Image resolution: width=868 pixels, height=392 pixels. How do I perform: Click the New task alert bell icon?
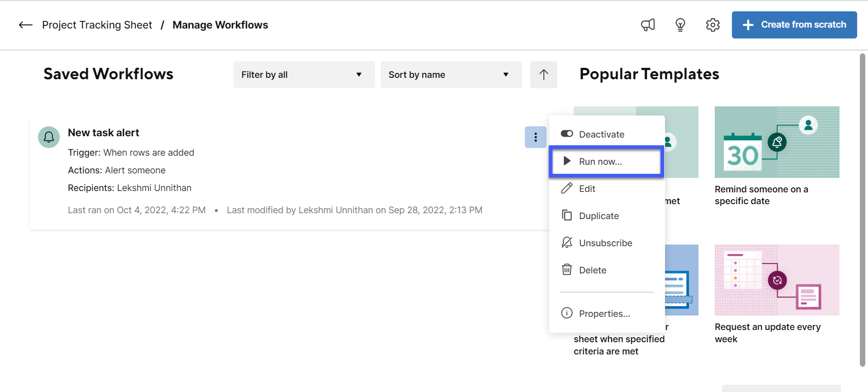click(x=49, y=137)
